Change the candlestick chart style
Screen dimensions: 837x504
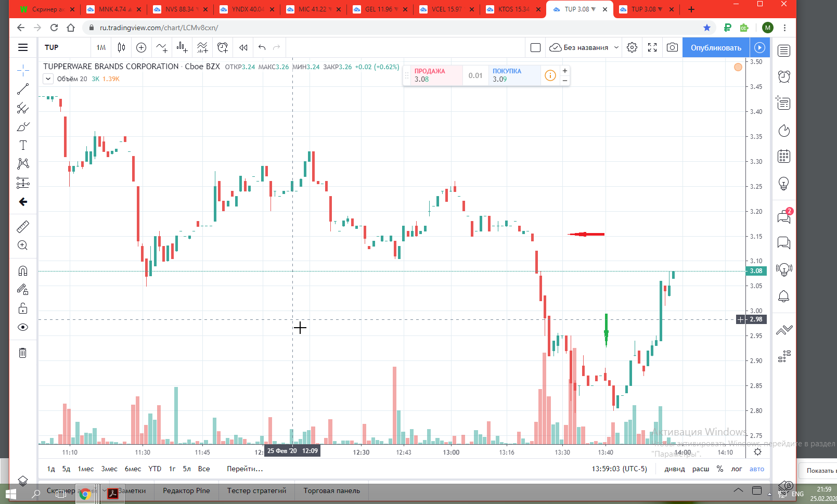point(121,47)
